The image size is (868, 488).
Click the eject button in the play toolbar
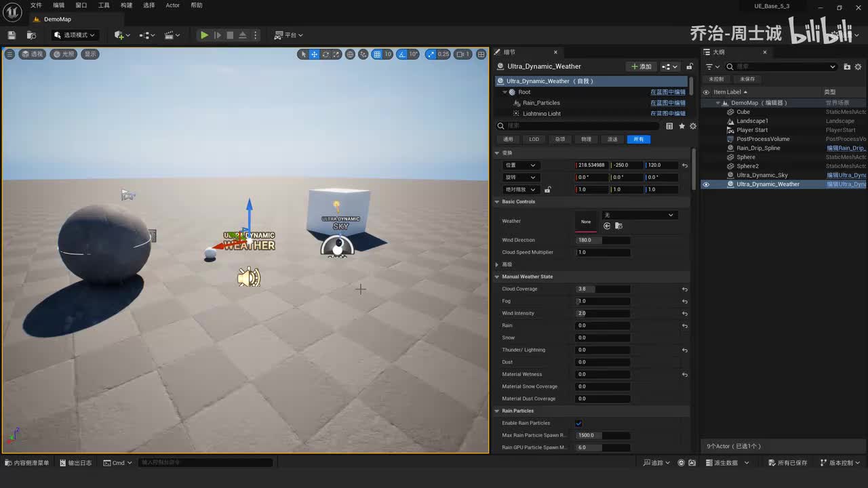243,35
